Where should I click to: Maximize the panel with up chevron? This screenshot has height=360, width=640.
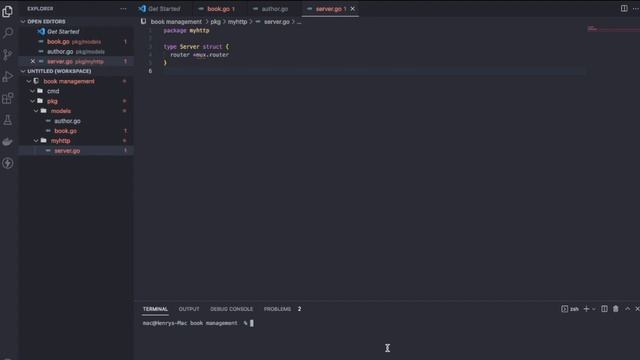point(627,309)
